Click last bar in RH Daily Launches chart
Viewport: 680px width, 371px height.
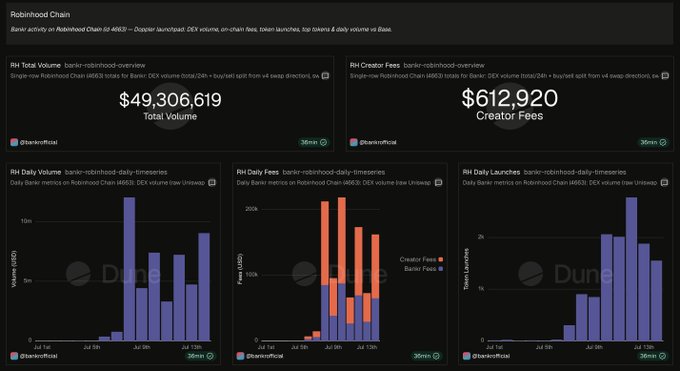pos(657,301)
